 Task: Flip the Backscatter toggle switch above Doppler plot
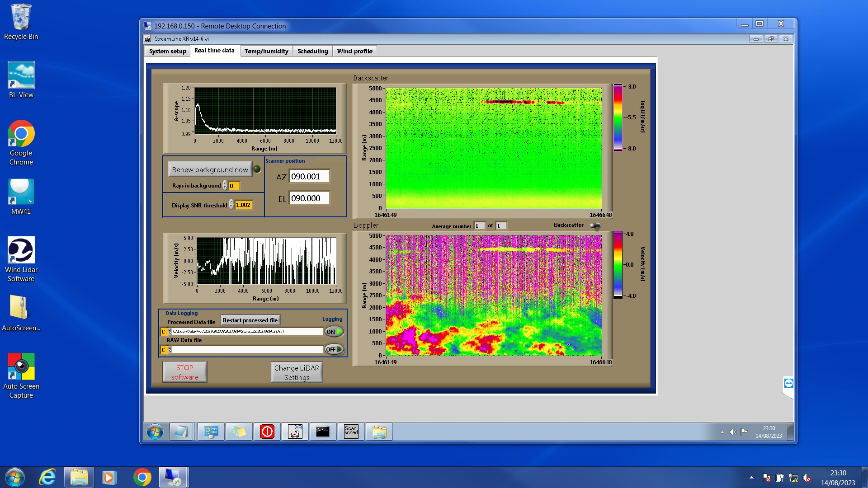click(595, 225)
